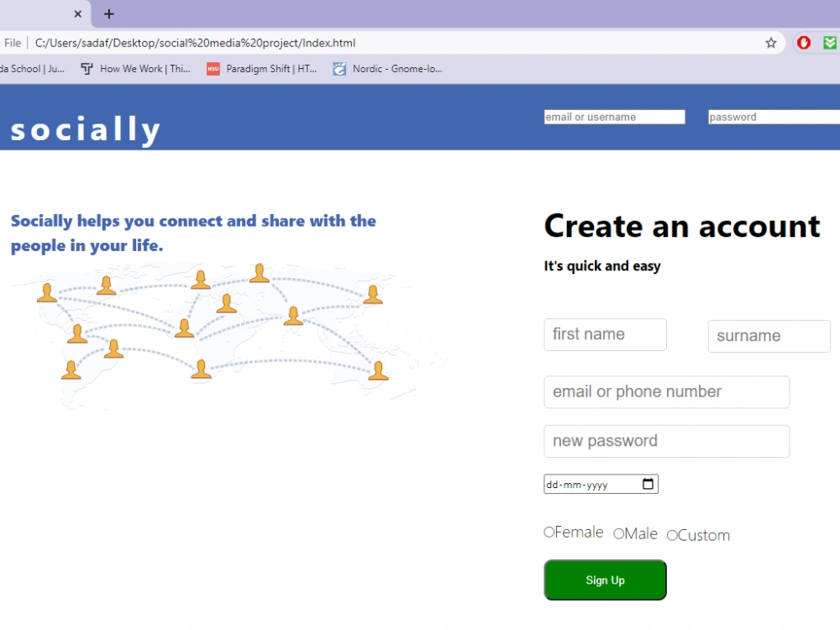
Task: Bookmark this page with the star icon
Action: 771,43
